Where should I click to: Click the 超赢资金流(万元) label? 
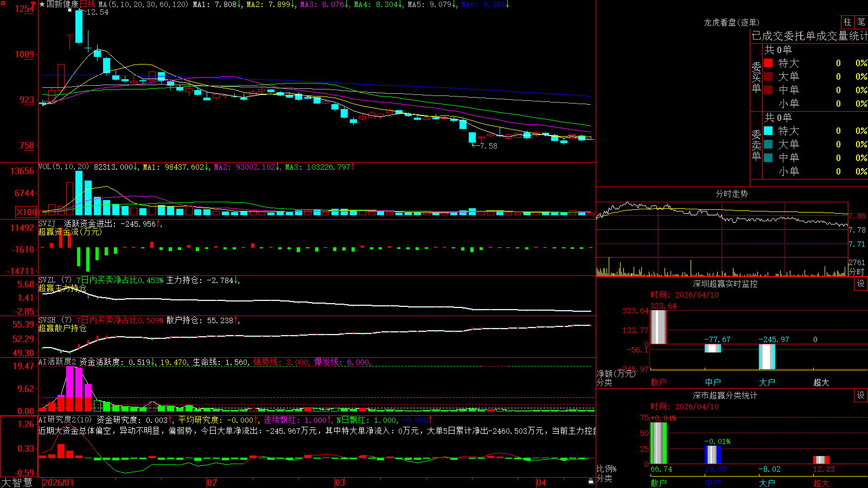click(x=70, y=232)
